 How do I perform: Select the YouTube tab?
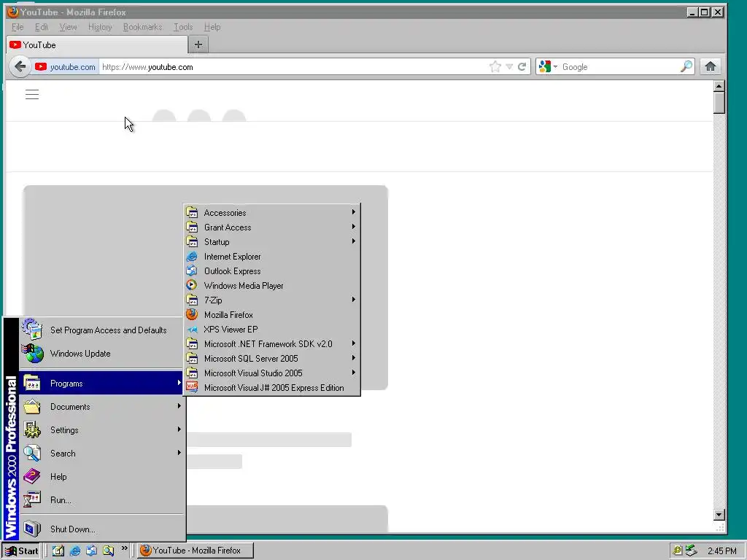[x=97, y=45]
